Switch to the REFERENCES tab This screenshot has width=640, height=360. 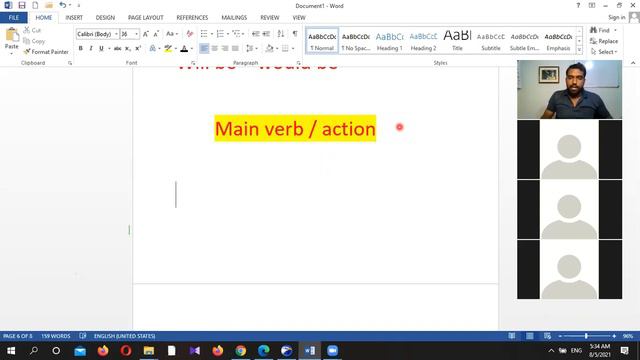coord(192,18)
